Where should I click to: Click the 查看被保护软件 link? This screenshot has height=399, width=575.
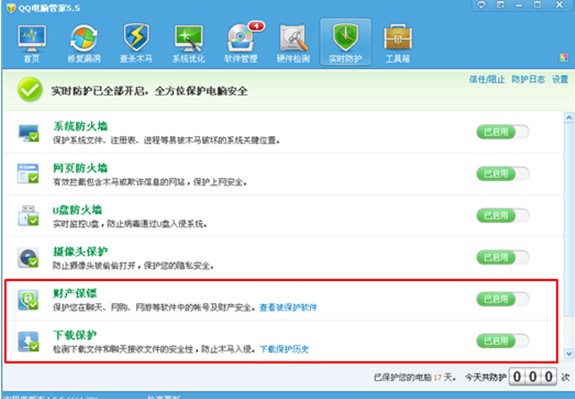pos(288,307)
